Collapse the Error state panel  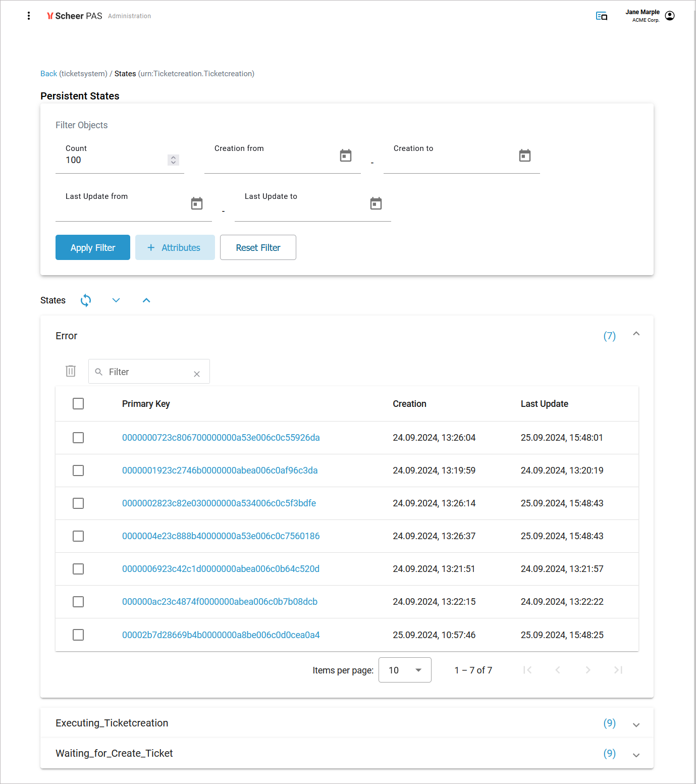(636, 334)
